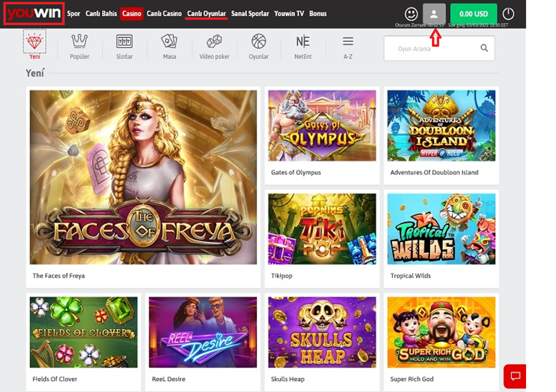This screenshot has height=392, width=556.
Task: Open the Spor menu item
Action: click(x=73, y=14)
